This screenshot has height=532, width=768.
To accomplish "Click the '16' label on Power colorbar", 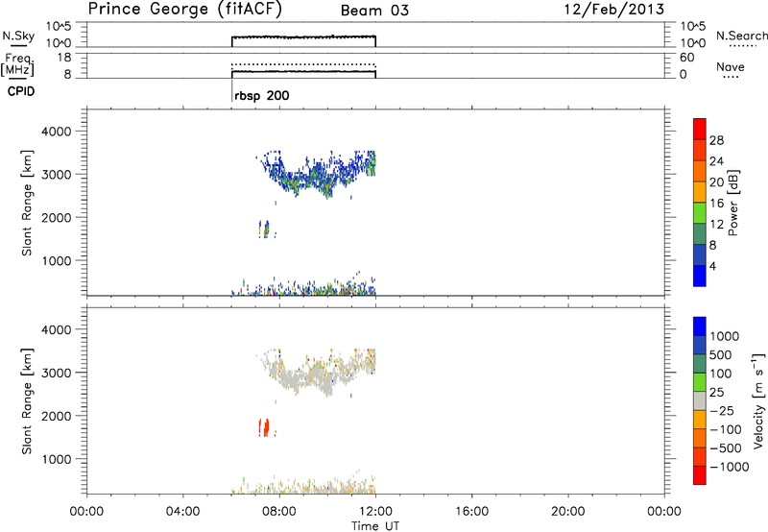I will click(x=716, y=203).
